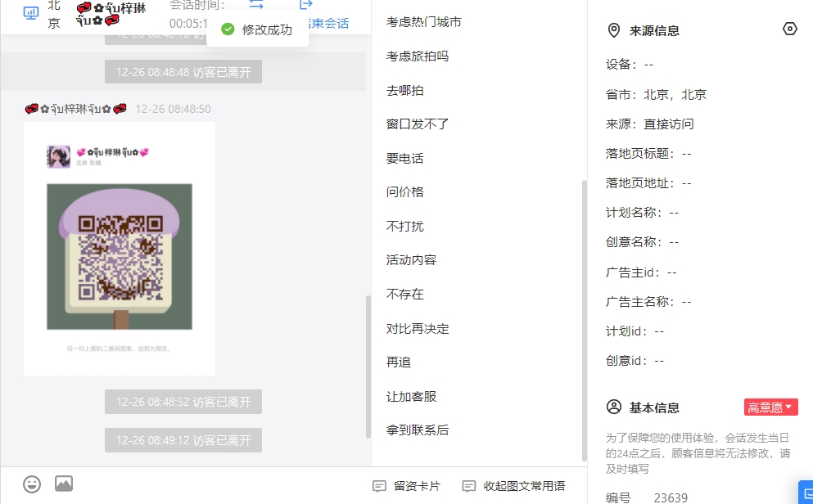The height and width of the screenshot is (504, 813).
Task: Click the transfer conversation arrows icon
Action: [256, 5]
